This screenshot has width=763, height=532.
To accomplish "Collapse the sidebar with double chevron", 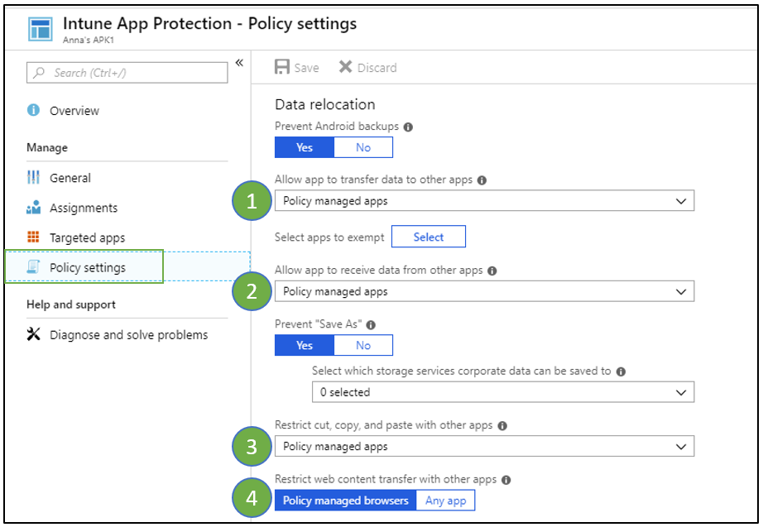I will [x=239, y=63].
